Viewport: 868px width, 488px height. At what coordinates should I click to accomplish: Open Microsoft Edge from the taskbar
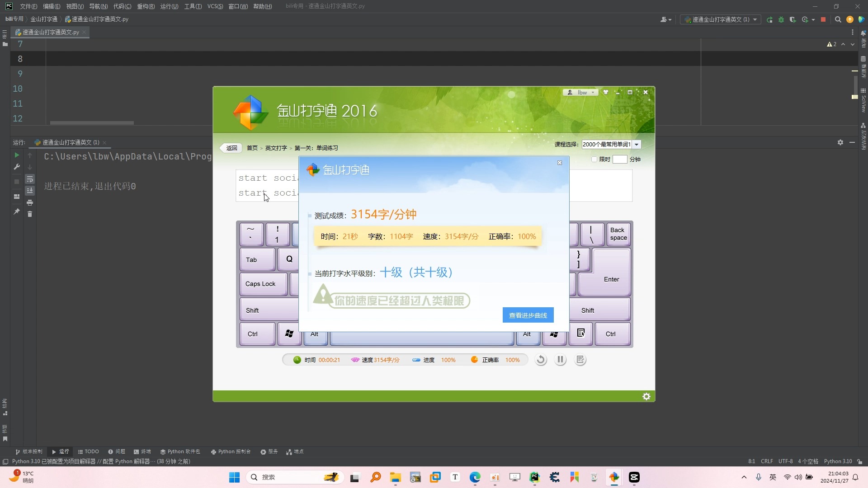(x=475, y=477)
